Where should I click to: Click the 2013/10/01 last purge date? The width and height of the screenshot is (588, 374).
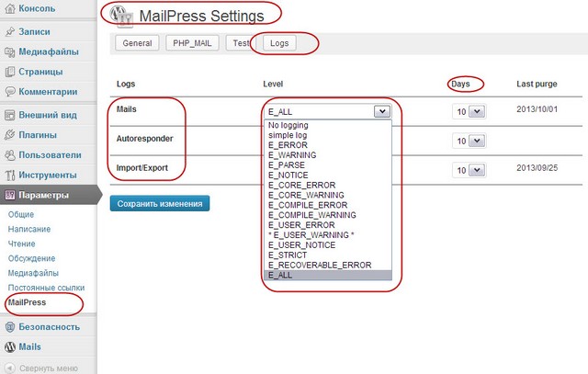[537, 109]
